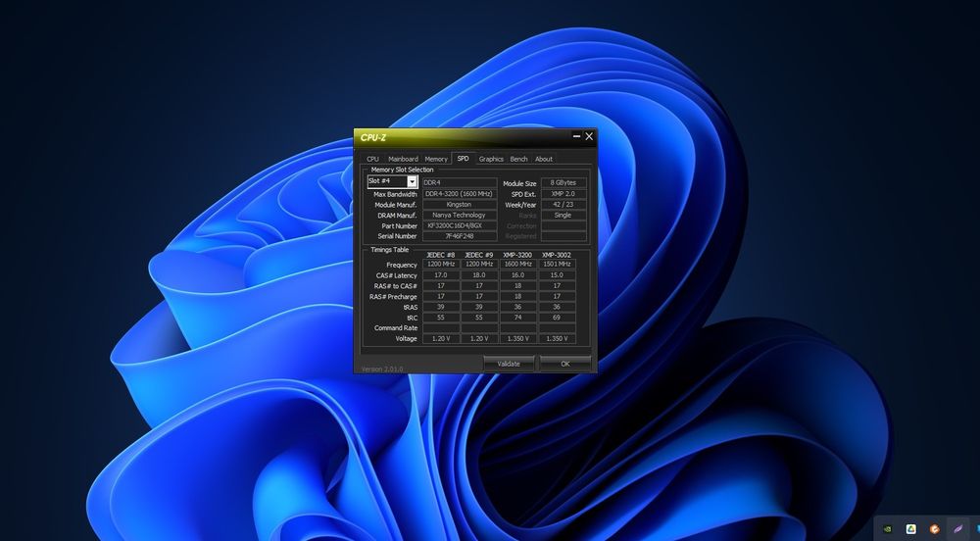Screen dimensions: 980x541
Task: Open the Slot #4 dropdown arrow
Action: [x=412, y=181]
